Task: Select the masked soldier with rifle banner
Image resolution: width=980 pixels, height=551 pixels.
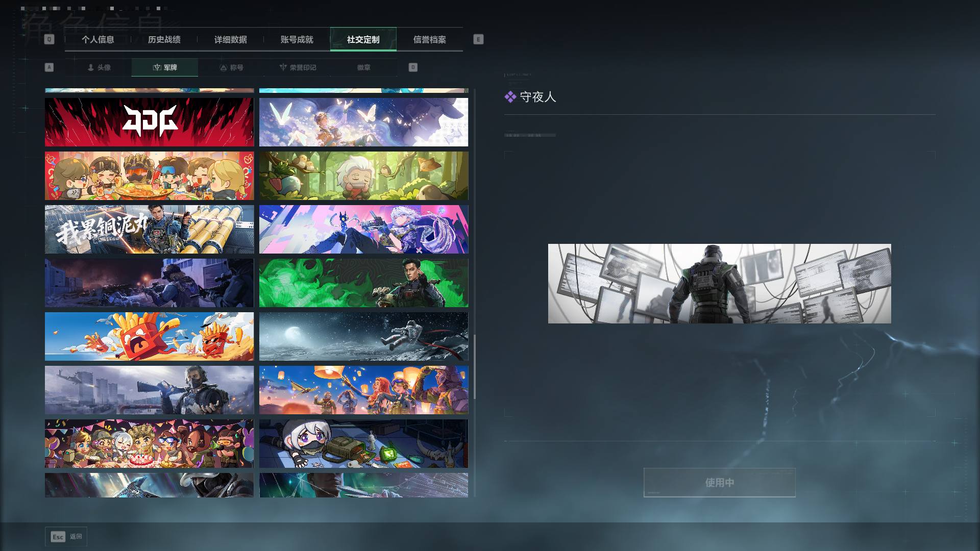Action: (x=149, y=390)
